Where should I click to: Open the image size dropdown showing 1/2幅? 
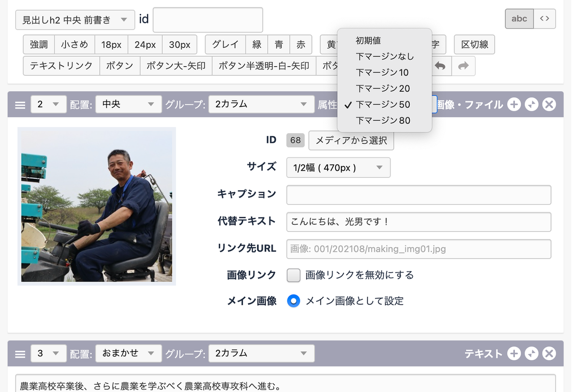click(x=338, y=168)
